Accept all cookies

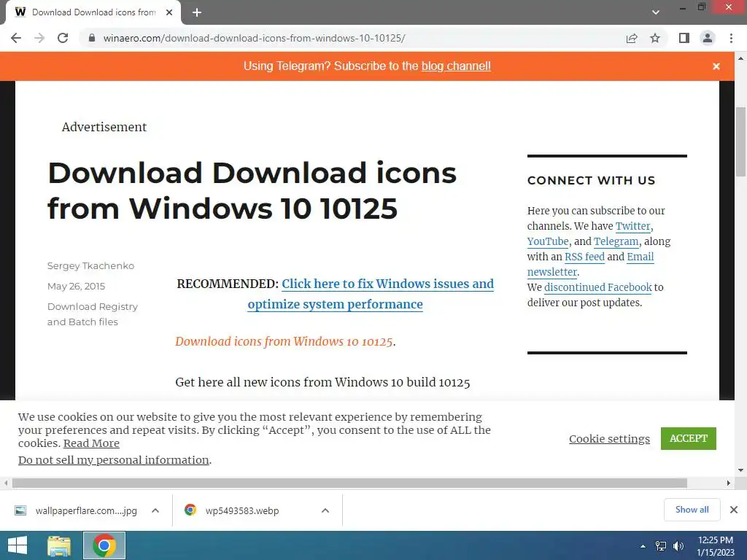(689, 438)
